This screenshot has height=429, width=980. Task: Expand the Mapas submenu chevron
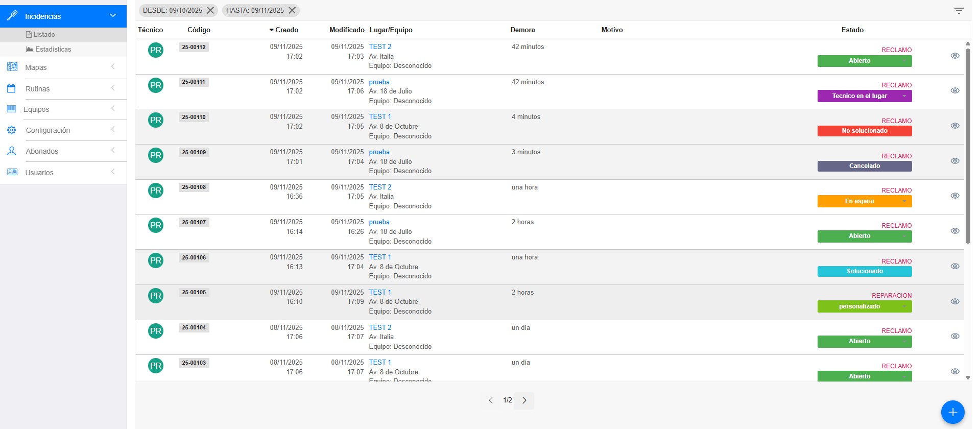coord(113,66)
